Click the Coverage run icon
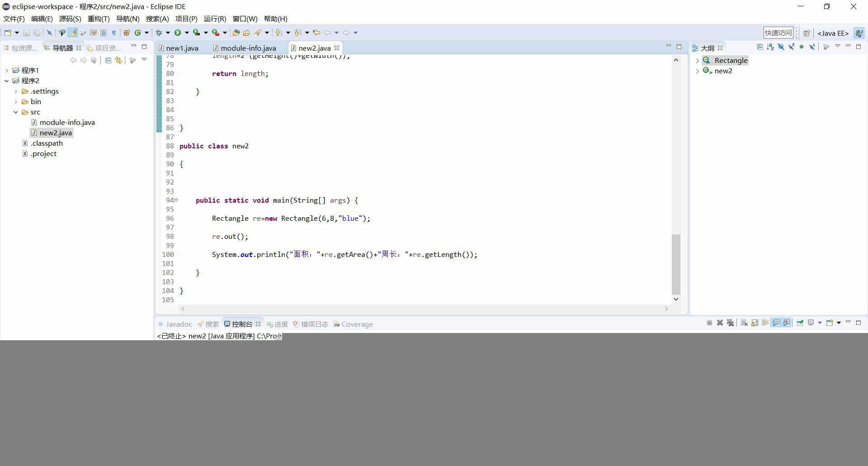This screenshot has width=868, height=466. 196,33
